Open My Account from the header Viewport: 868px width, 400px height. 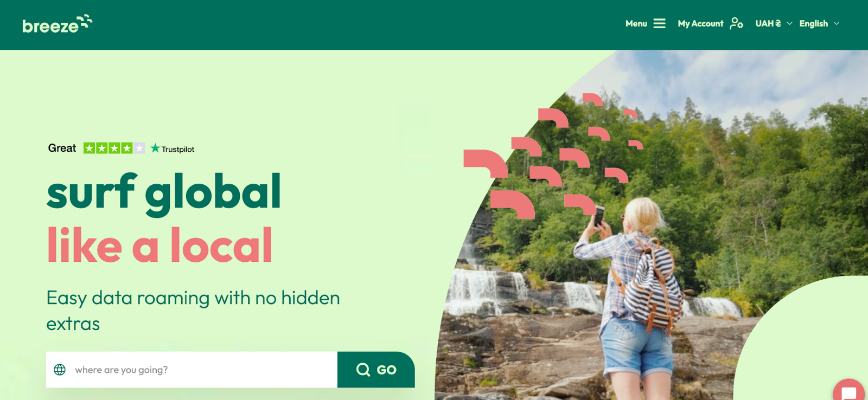(710, 23)
